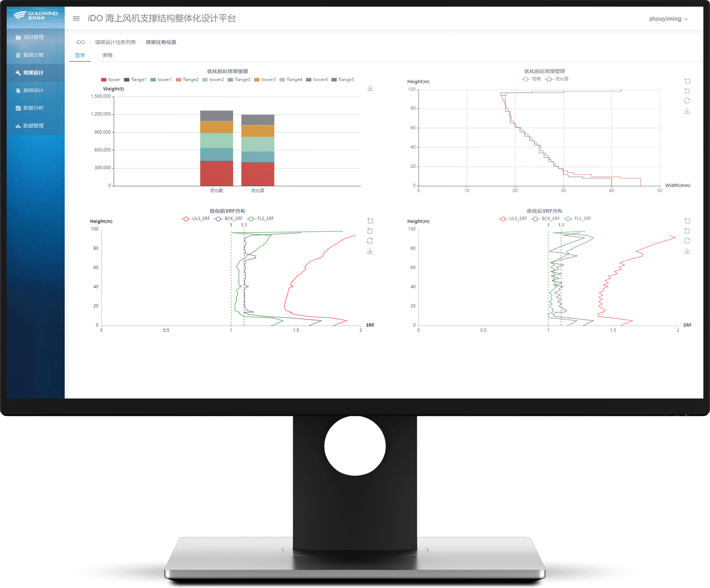Click the orange tower3 segment of 优化后 bar

coord(258,131)
